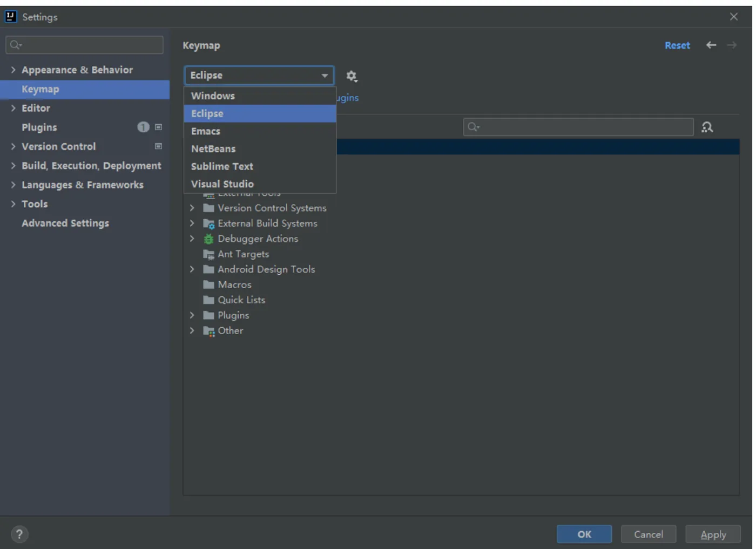Viewport: 756px width, 549px height.
Task: Expand Languages & Frameworks section
Action: pos(13,185)
